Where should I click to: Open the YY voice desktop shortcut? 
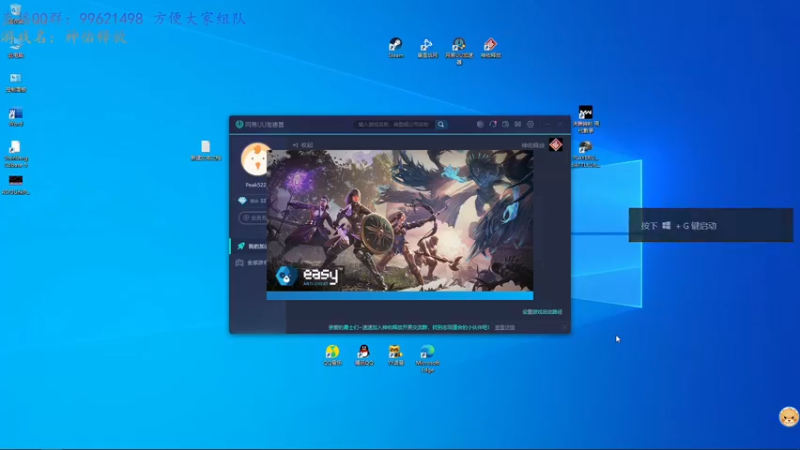(395, 355)
